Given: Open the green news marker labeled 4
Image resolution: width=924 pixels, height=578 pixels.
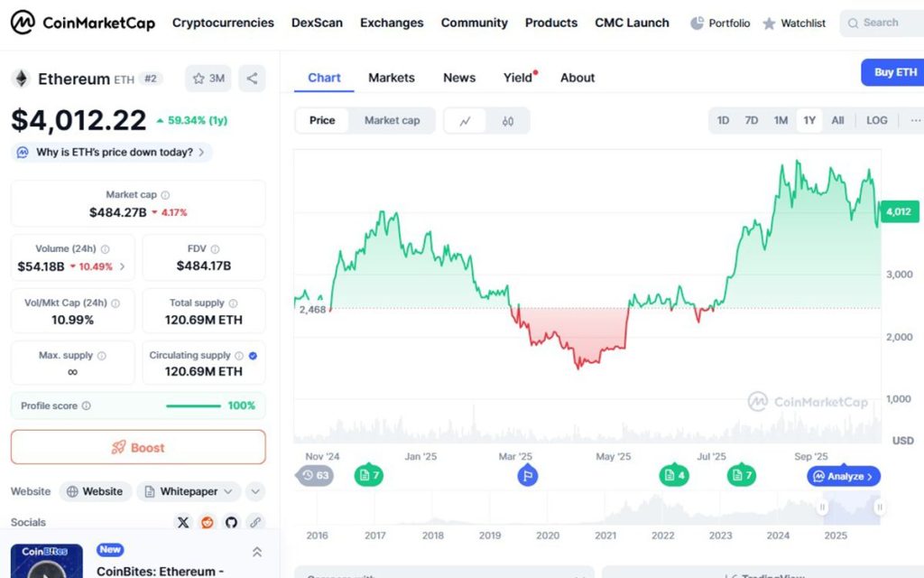Looking at the screenshot, I should click(x=674, y=475).
